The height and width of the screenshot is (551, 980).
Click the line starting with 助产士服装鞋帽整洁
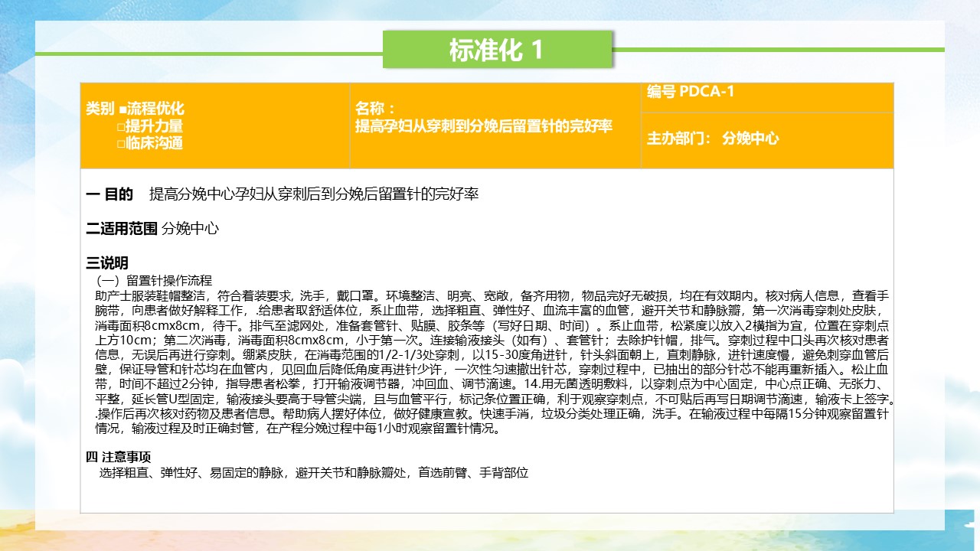[x=490, y=295]
